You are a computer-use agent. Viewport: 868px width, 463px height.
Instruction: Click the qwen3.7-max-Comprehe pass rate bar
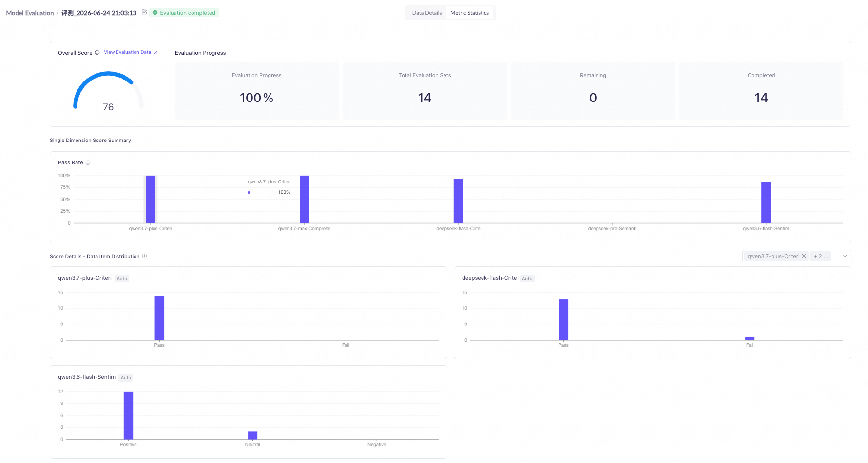pyautogui.click(x=304, y=199)
